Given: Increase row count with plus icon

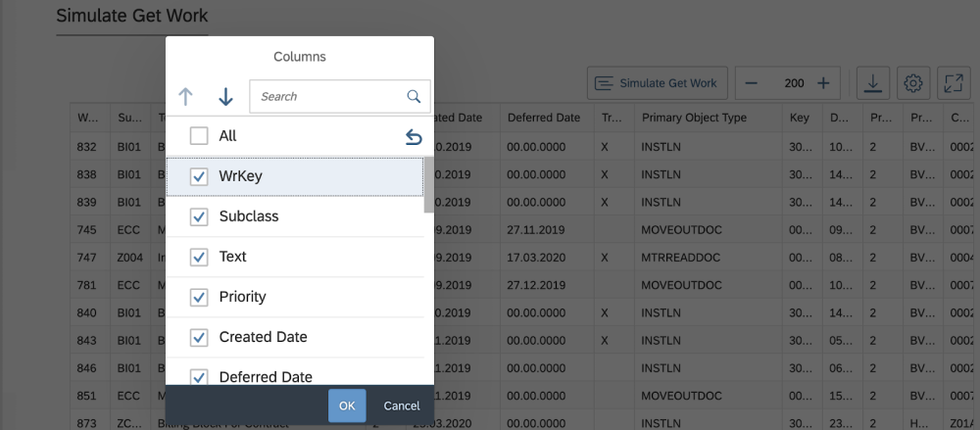Looking at the screenshot, I should (x=823, y=83).
